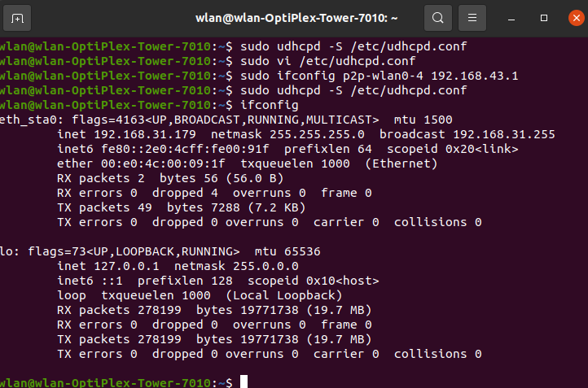This screenshot has height=388, width=588.
Task: Open a new terminal tab
Action: (x=17, y=18)
